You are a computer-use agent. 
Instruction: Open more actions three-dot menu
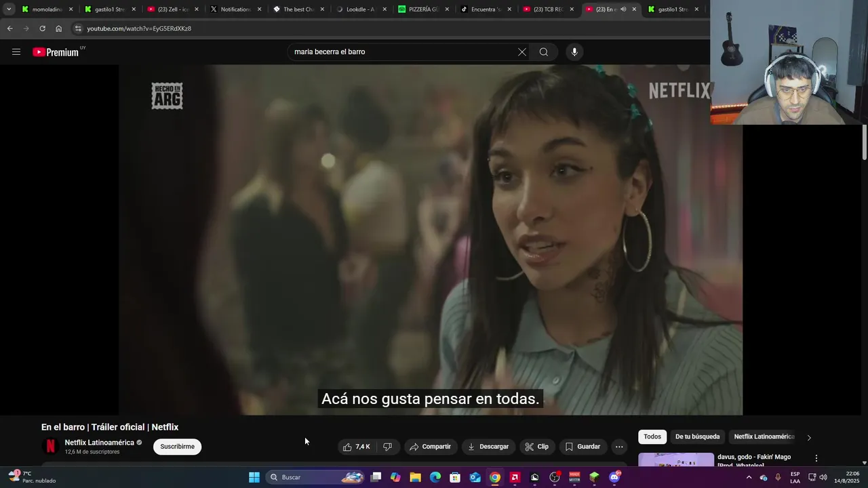(x=619, y=447)
